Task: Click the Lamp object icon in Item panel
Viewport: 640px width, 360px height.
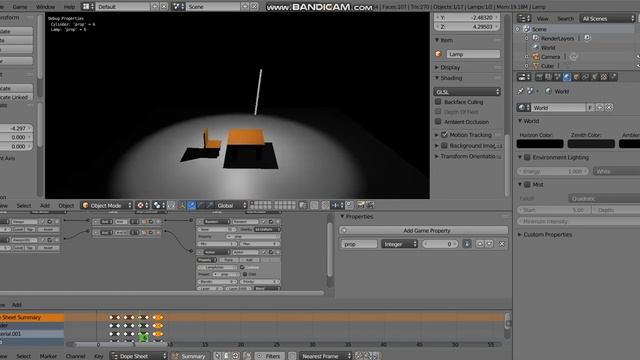Action: (439, 54)
